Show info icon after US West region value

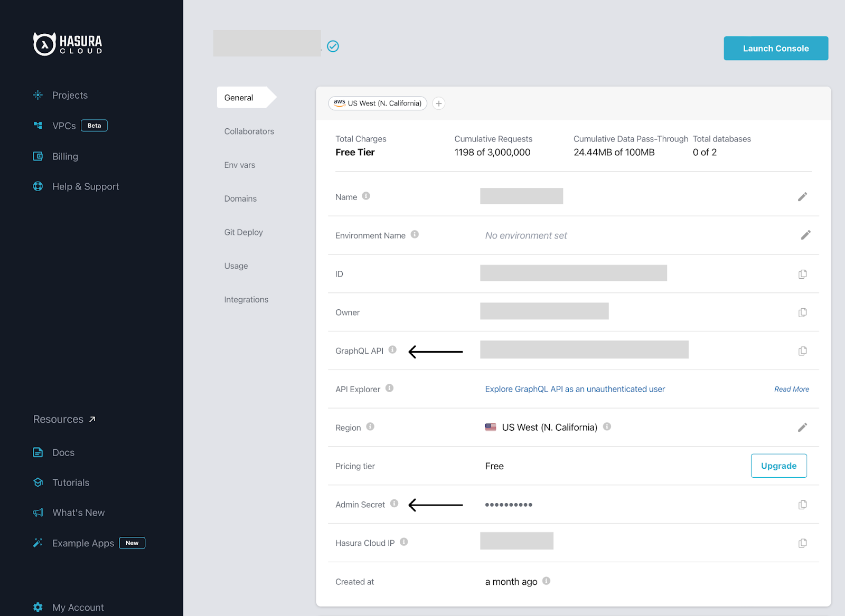point(607,427)
